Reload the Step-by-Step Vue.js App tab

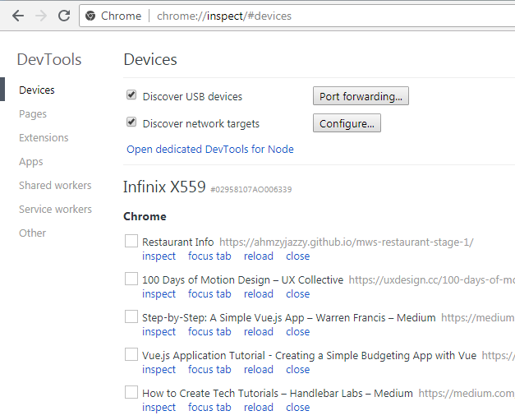[x=259, y=331]
